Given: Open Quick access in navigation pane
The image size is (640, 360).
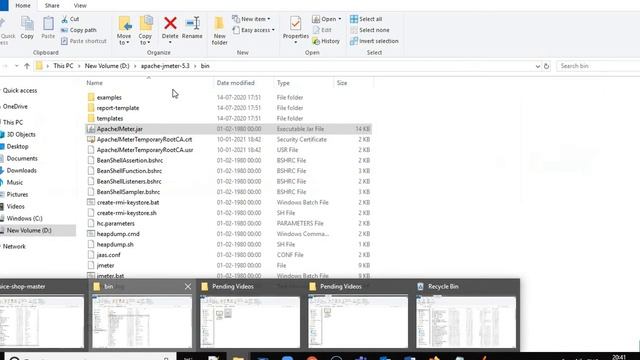Looking at the screenshot, I should point(20,91).
